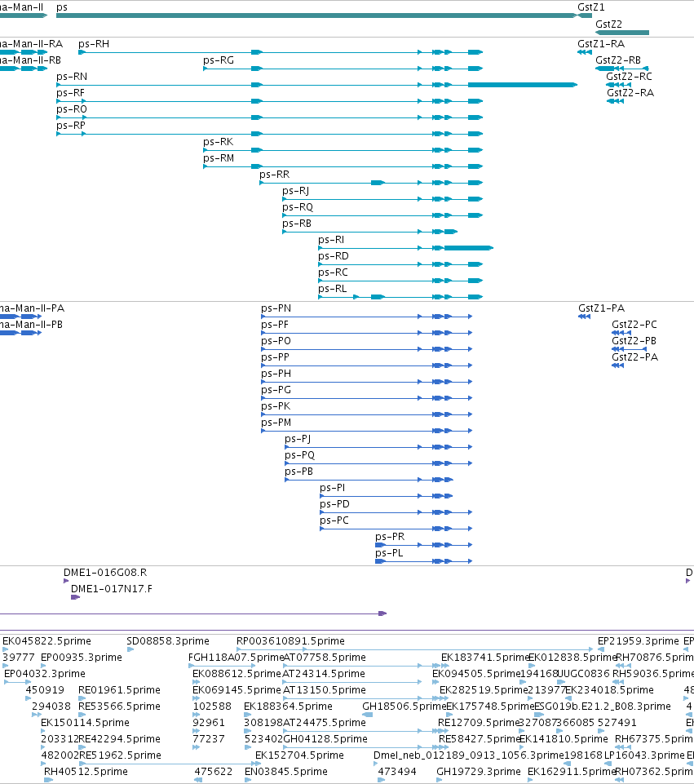Click the ps-PG protein label

tap(276, 390)
